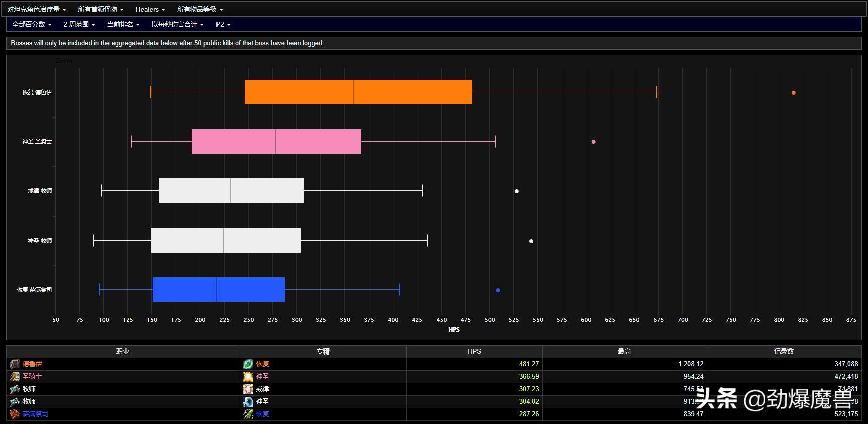The image size is (868, 424).
Task: Click the Restoration Shaman spec icon
Action: click(x=248, y=414)
